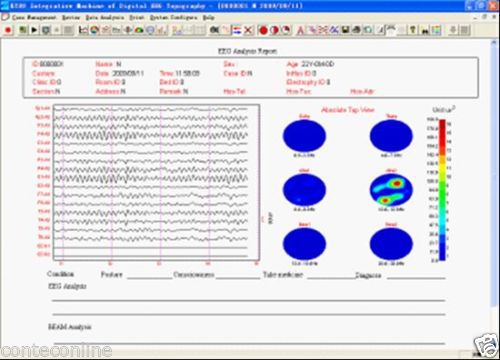Open the Data Analysis menu
The image size is (500, 360).
(x=105, y=17)
